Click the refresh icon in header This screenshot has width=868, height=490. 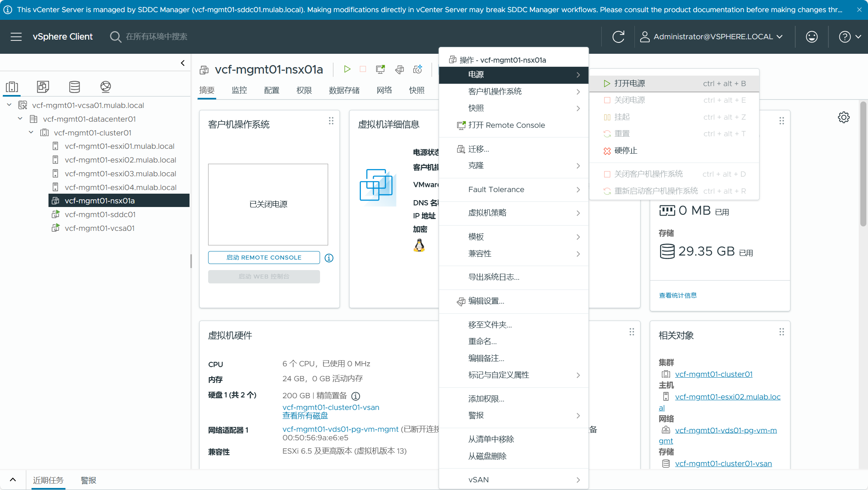click(618, 37)
